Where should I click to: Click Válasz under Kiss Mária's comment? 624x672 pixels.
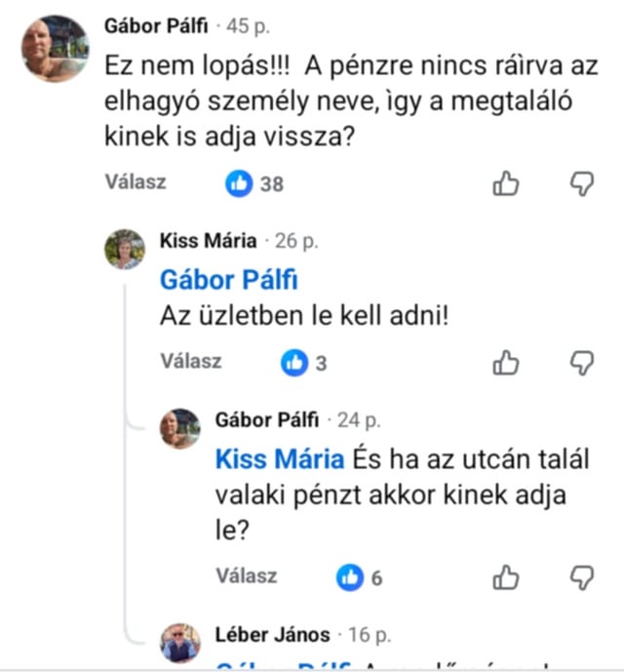191,361
